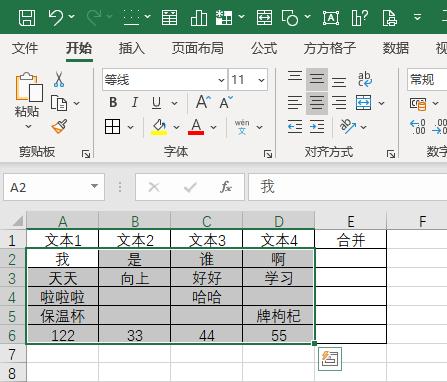
Task: Switch to the 公式 tab
Action: pos(264,48)
